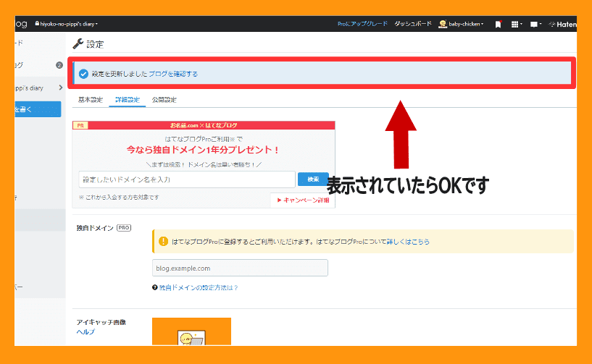Click the question mark icon by domain help
The image size is (592, 364).
point(155,287)
